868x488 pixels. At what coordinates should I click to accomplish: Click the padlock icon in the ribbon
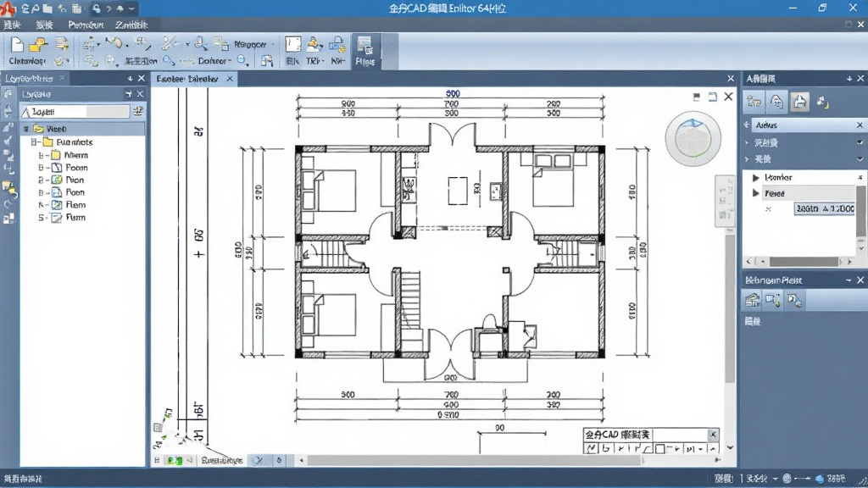pos(337,44)
